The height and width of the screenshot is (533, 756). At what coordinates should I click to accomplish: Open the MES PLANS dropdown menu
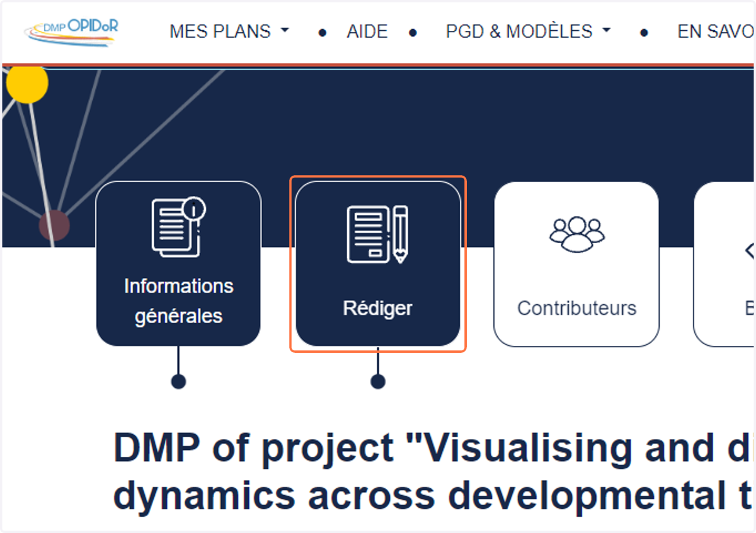click(x=229, y=32)
